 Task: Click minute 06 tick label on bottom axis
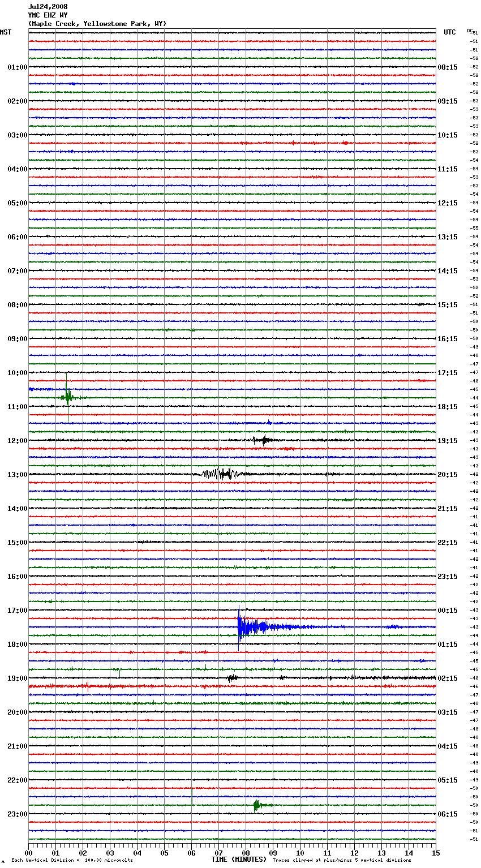click(191, 853)
